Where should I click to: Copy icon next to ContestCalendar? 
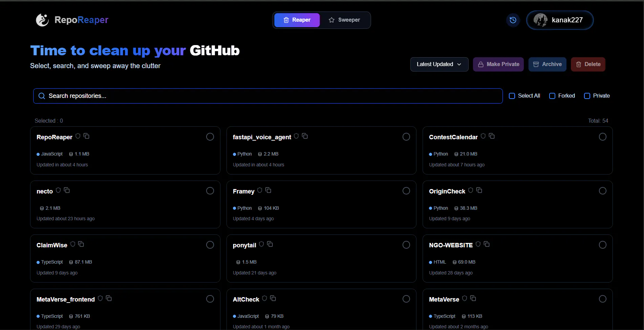[492, 136]
